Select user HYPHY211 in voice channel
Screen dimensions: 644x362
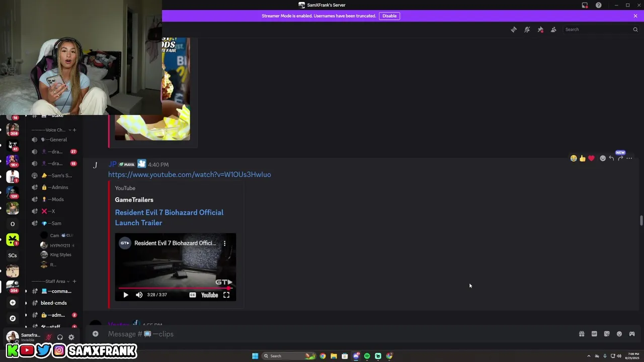click(56, 245)
